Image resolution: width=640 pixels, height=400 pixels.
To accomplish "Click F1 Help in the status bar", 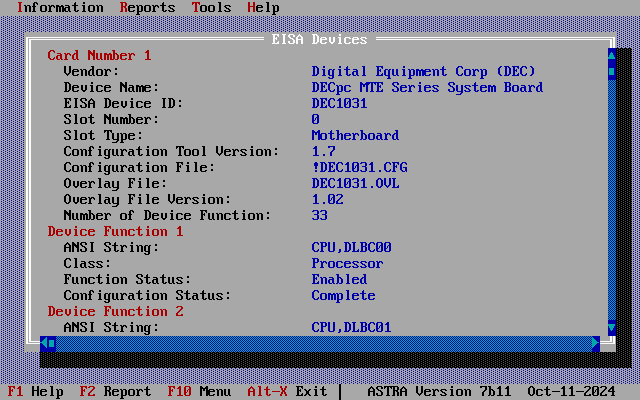I will coord(36,391).
